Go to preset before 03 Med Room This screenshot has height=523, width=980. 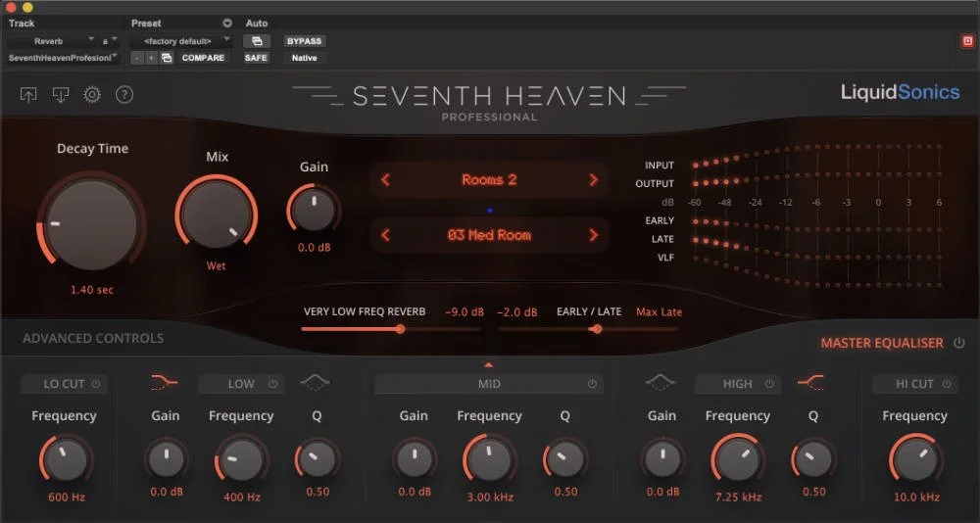[x=385, y=235]
